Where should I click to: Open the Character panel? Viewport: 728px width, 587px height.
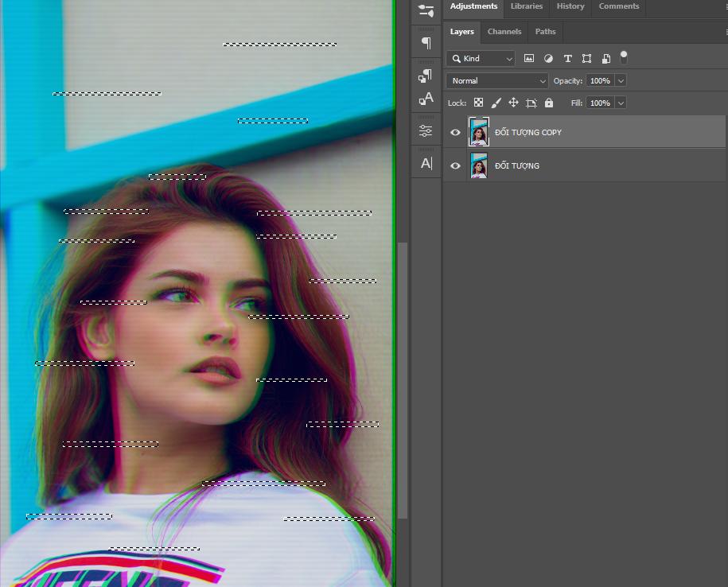pyautogui.click(x=426, y=163)
